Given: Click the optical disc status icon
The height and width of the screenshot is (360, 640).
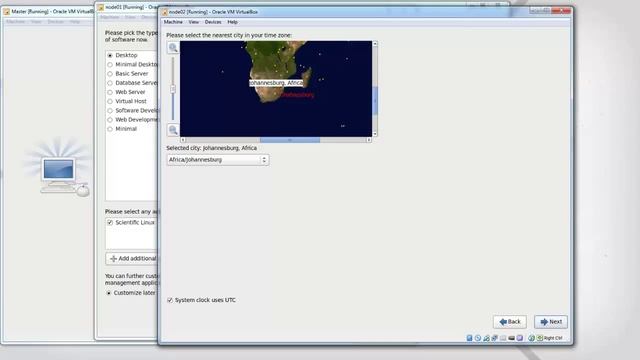Looking at the screenshot, I should coord(478,338).
